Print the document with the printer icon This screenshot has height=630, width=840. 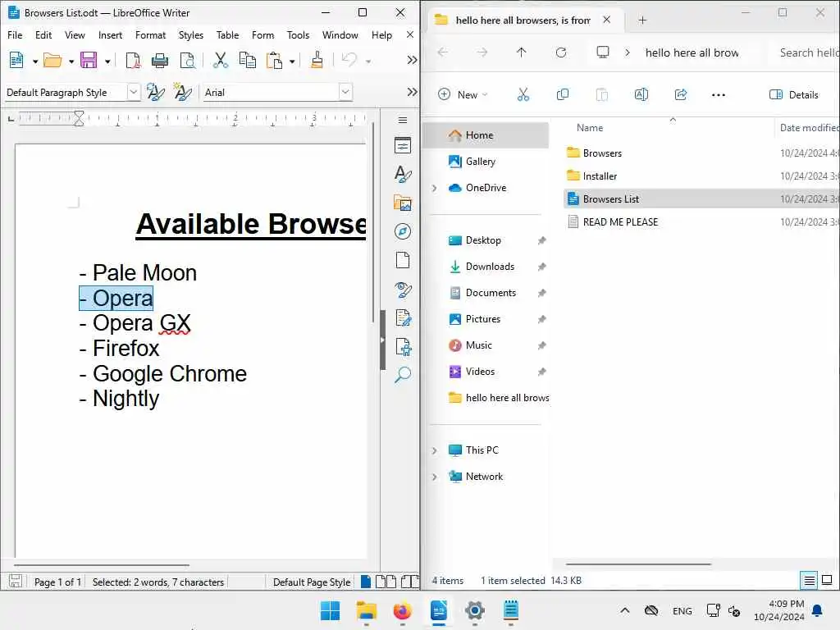tap(160, 60)
